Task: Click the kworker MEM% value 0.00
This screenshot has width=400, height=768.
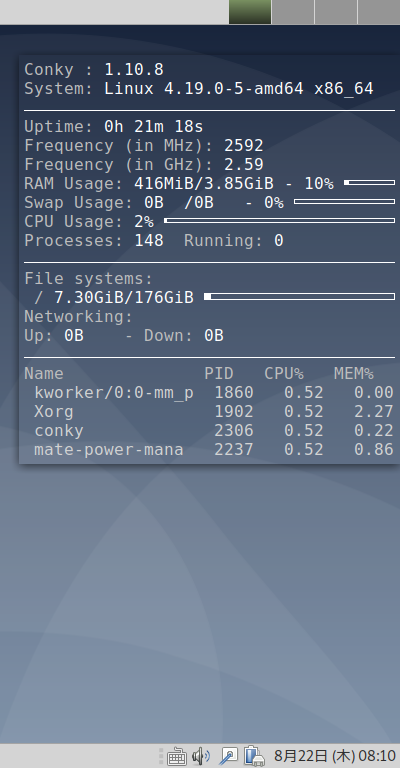Action: click(374, 393)
